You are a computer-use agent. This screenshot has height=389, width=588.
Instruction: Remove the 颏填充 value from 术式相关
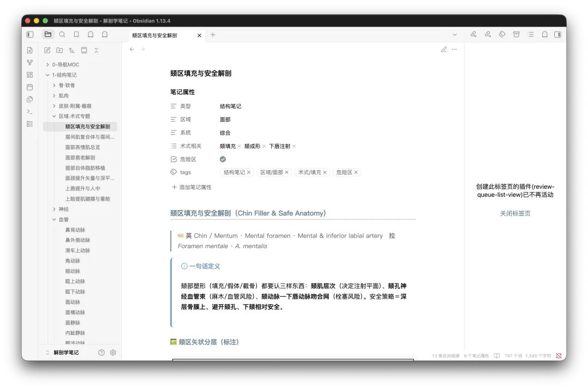pyautogui.click(x=239, y=146)
